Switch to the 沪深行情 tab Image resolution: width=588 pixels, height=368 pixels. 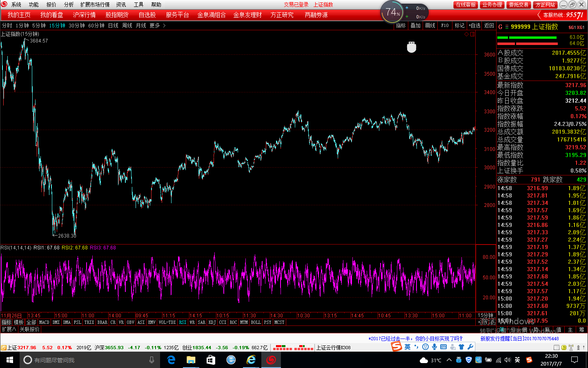(84, 15)
